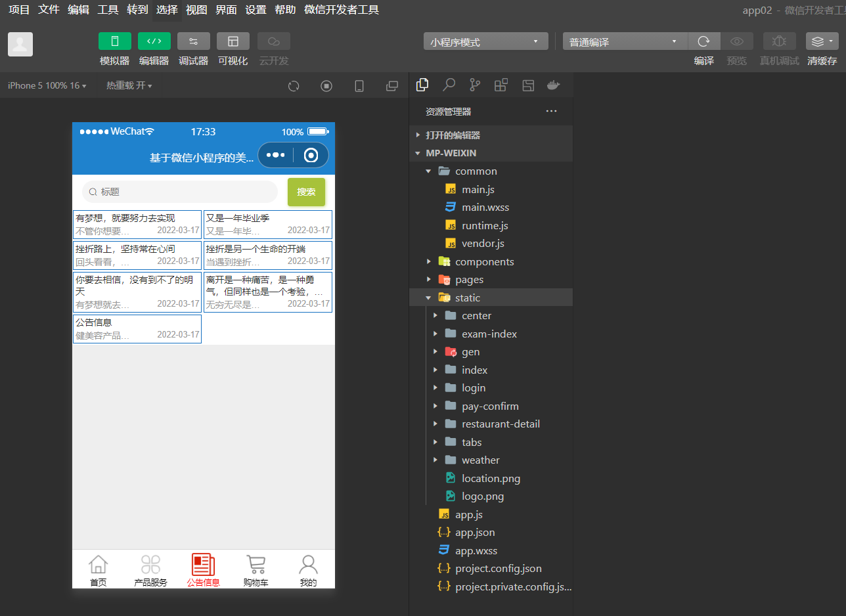The image size is (846, 616).
Task: Open the 公告信息 tab in simulator
Action: pyautogui.click(x=203, y=570)
